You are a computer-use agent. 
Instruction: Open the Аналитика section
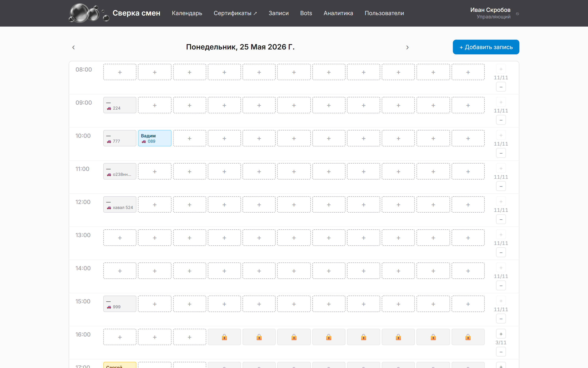click(x=338, y=13)
